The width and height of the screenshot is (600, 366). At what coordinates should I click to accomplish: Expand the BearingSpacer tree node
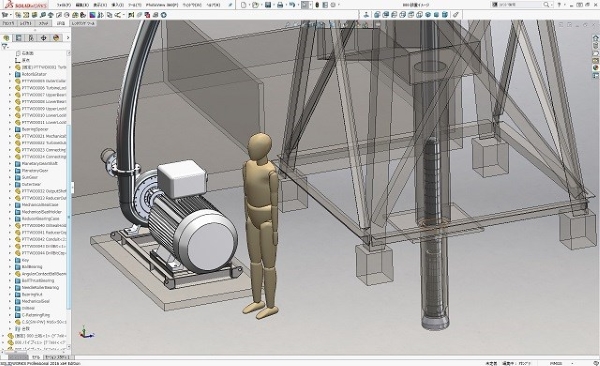(x=10, y=129)
